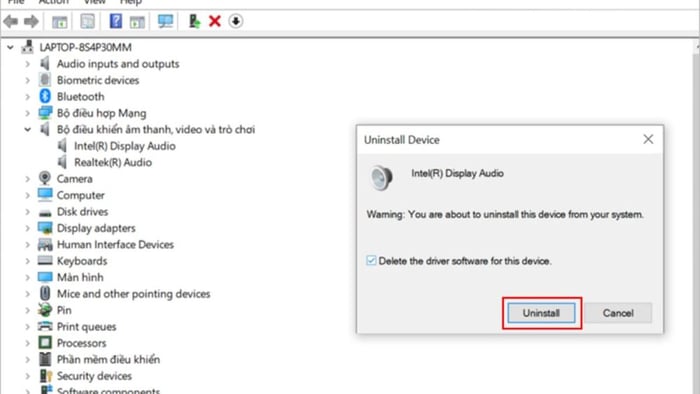
Task: Click the Back arrow in toolbar
Action: click(x=11, y=21)
